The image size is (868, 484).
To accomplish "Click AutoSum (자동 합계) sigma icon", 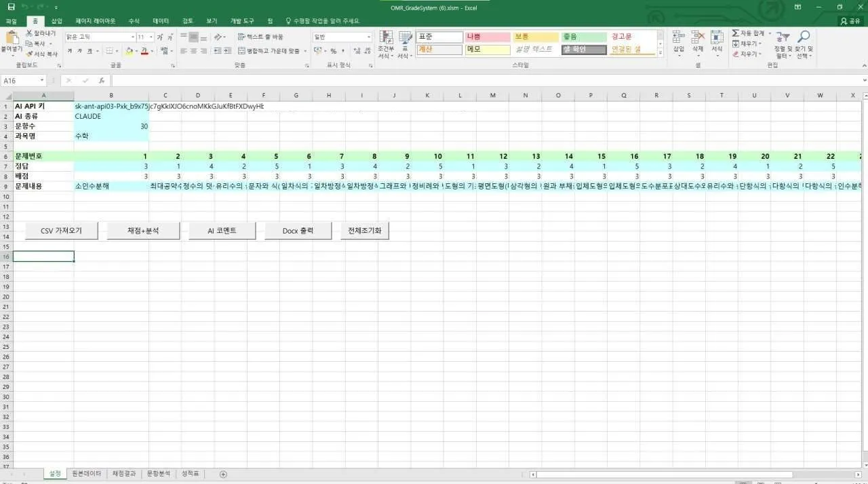I will pyautogui.click(x=736, y=33).
